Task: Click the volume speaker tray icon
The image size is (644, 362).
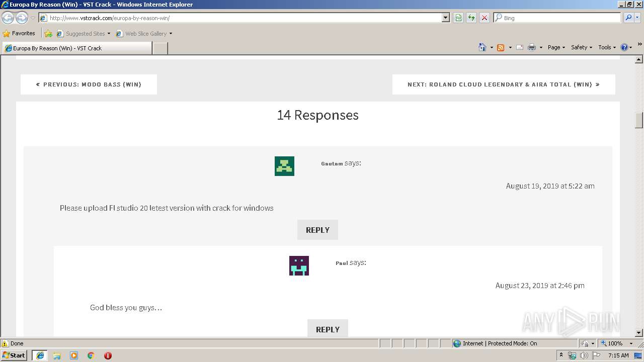Action: (584, 355)
